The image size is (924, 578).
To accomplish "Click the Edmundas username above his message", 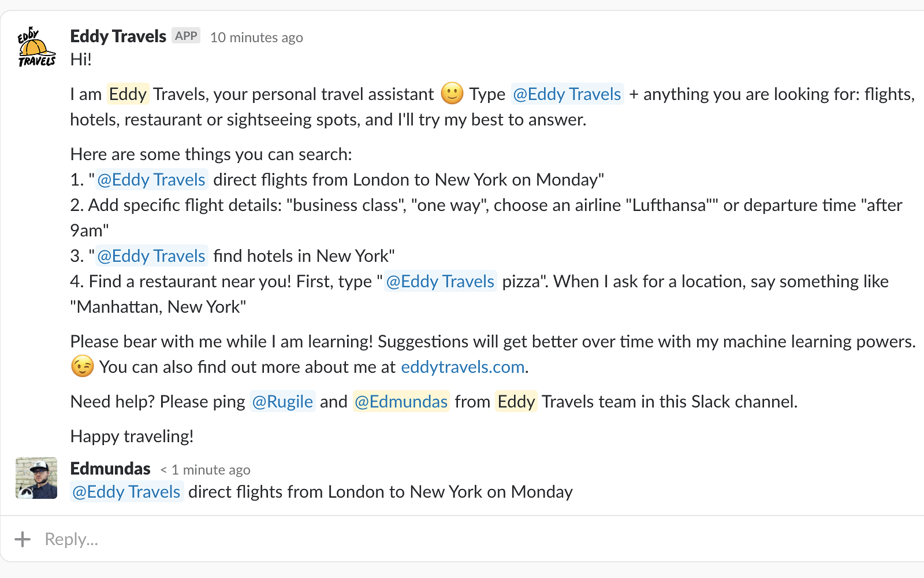I will [110, 468].
